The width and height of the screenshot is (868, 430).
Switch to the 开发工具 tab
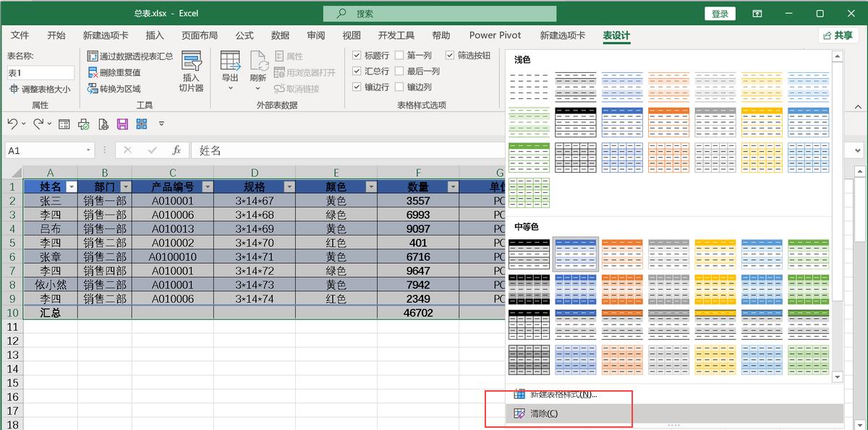396,35
